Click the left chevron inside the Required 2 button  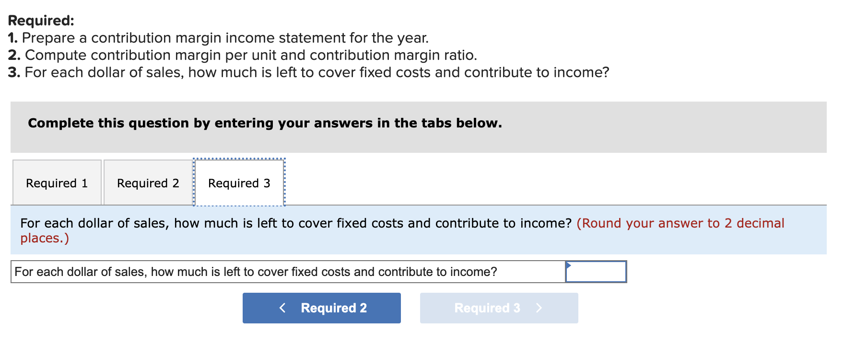[282, 308]
